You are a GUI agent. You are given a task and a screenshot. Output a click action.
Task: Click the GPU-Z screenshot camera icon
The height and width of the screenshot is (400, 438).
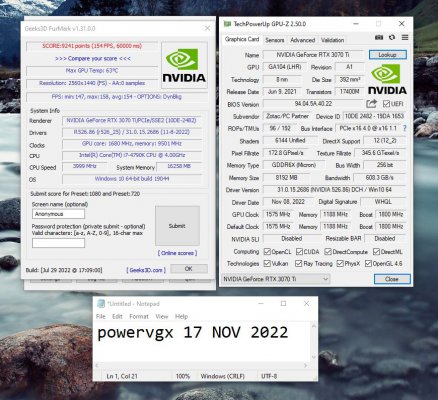pos(379,37)
